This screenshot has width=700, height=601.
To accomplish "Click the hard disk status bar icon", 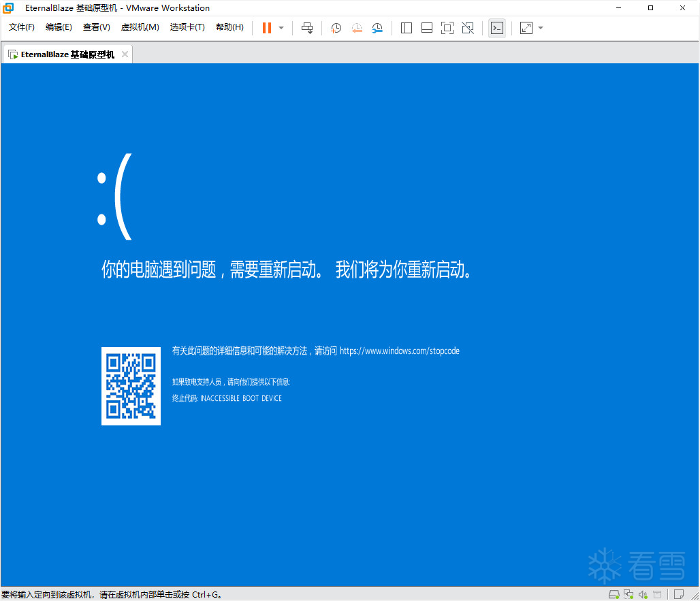I will pyautogui.click(x=614, y=594).
